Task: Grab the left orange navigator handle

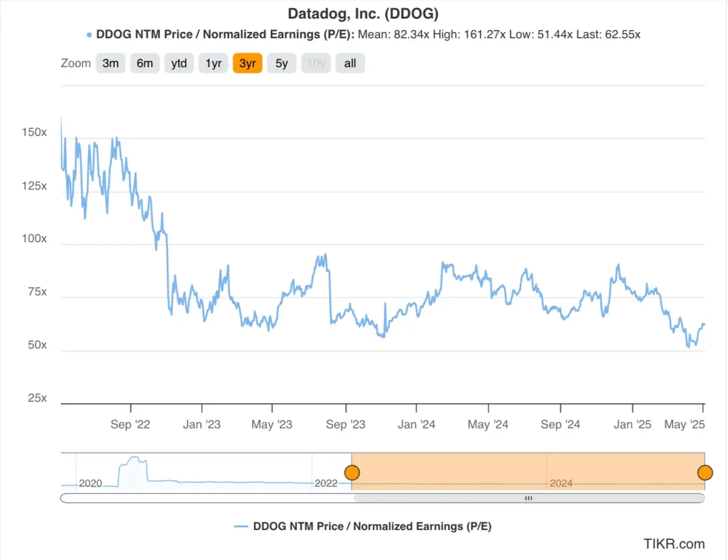Action: pyautogui.click(x=352, y=473)
